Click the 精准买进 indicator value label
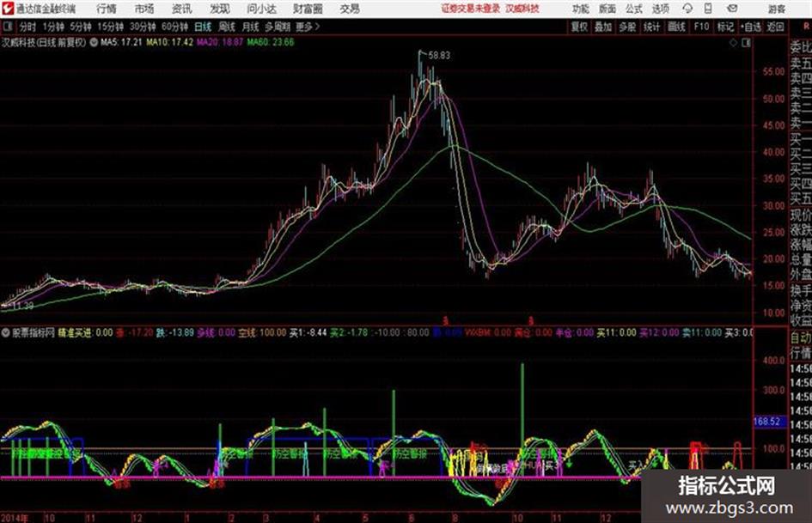The height and width of the screenshot is (523, 812). tap(85, 332)
